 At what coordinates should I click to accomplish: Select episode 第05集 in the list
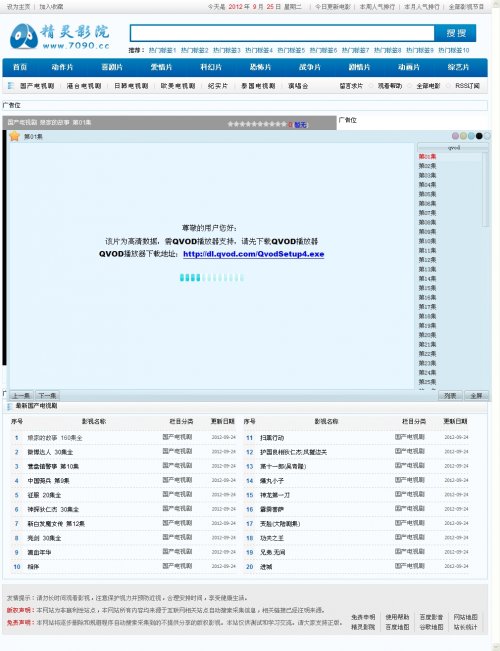(427, 194)
